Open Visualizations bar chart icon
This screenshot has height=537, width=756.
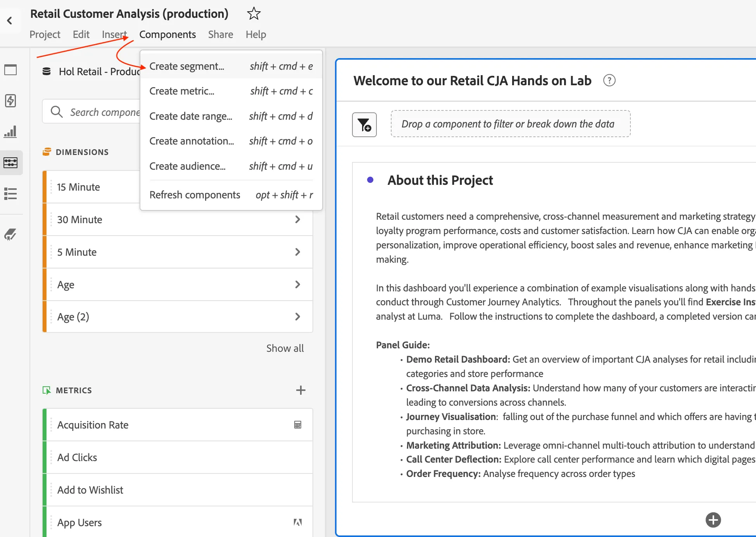pos(10,132)
